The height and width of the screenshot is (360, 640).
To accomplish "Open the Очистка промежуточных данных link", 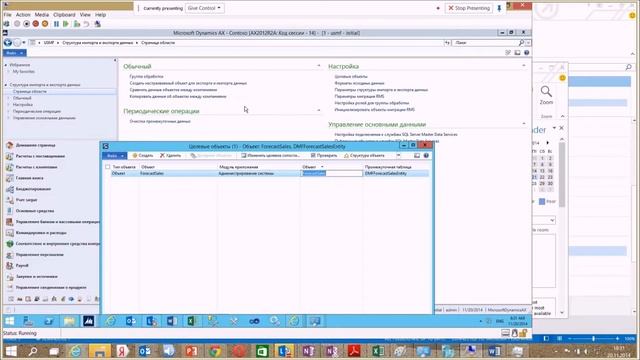I will click(x=160, y=121).
